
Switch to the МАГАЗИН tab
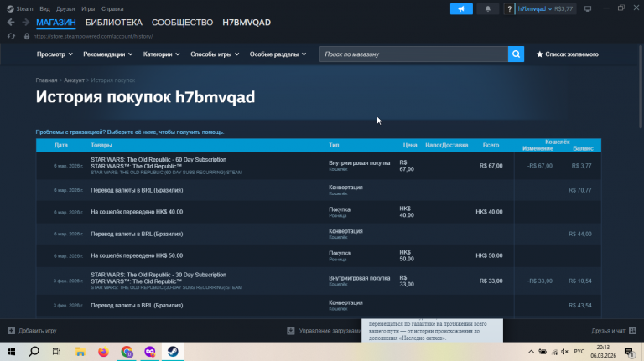56,23
